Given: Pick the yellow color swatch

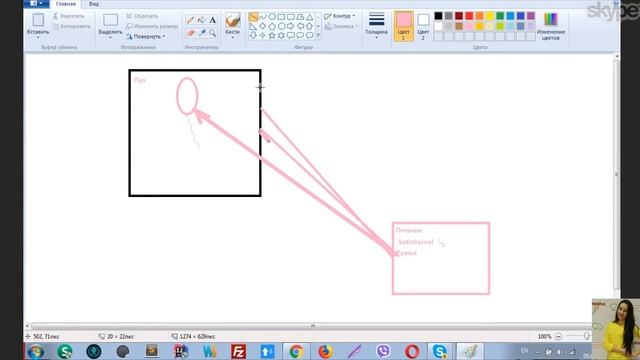Looking at the screenshot, I should click(490, 16).
